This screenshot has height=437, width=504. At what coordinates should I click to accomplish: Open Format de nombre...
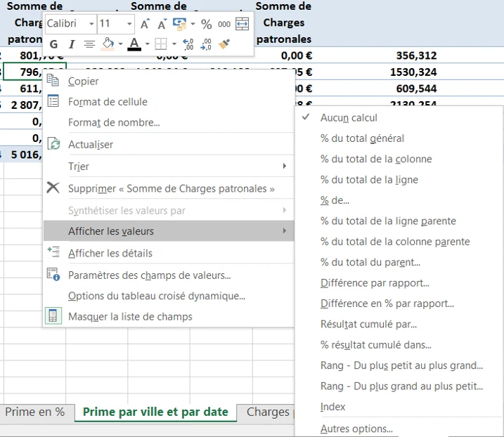point(169,122)
